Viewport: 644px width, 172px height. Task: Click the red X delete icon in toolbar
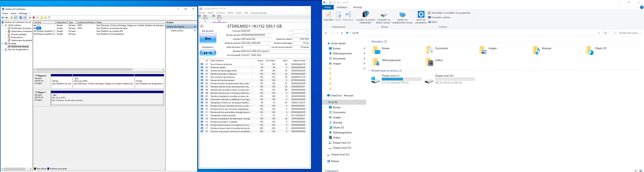pos(34,18)
